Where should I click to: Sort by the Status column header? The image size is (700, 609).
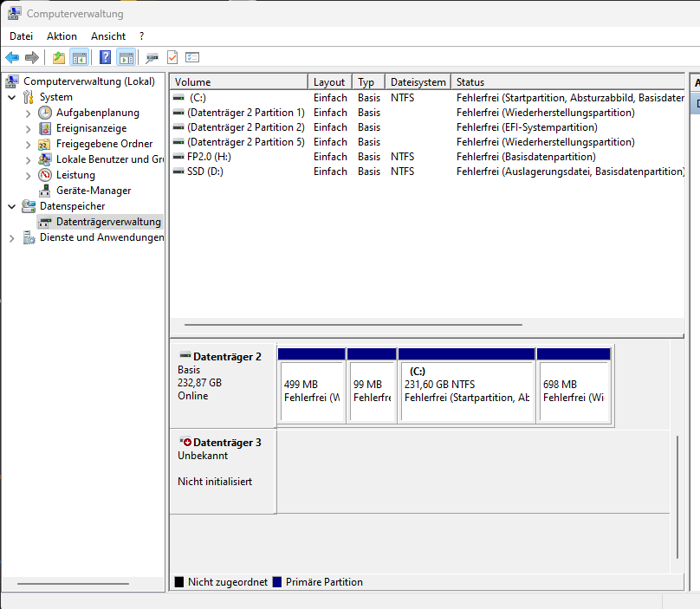[567, 82]
